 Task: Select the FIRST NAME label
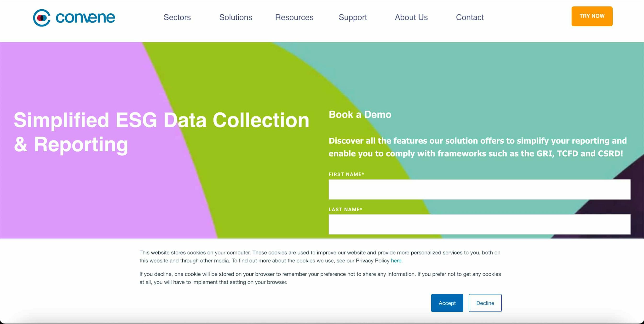tap(346, 174)
